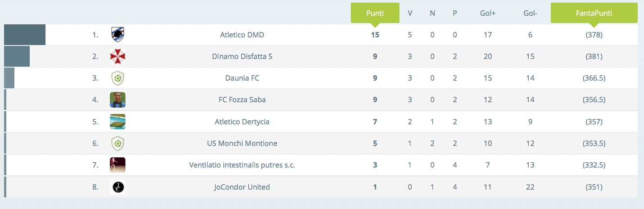Select the US Monchi Montione team name

tap(242, 143)
